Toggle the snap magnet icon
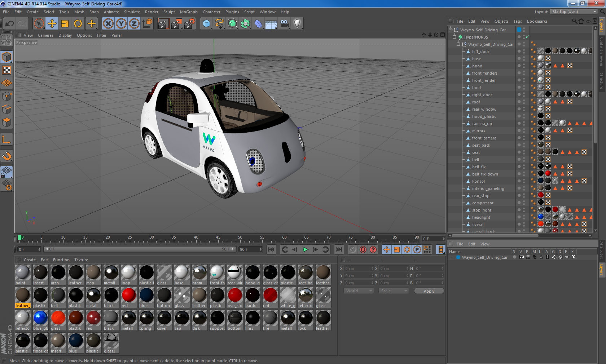The image size is (606, 364). pos(6,156)
